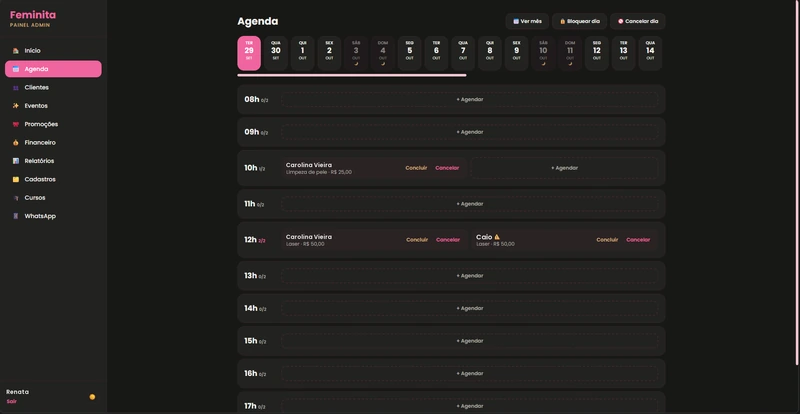Click Agendar in the 16h slot

pos(469,374)
